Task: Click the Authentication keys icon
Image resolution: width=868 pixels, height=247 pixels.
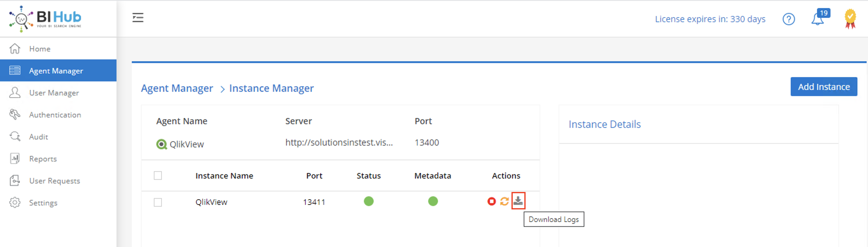Action: 15,115
